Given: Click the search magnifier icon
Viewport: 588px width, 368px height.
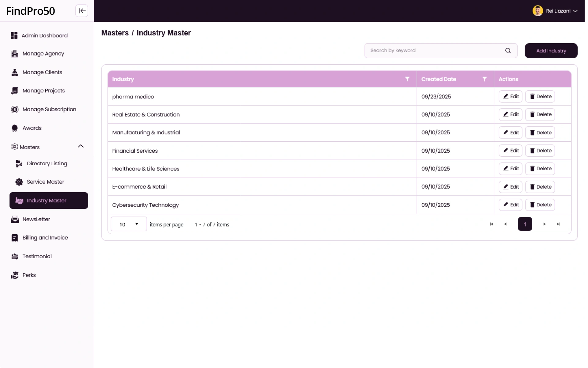Looking at the screenshot, I should pos(508,51).
